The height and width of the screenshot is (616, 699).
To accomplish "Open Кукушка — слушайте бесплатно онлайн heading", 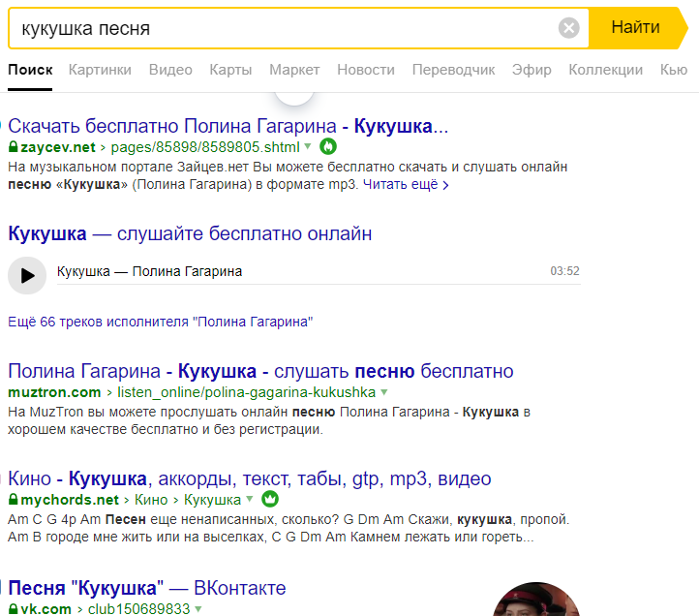I will tap(190, 233).
